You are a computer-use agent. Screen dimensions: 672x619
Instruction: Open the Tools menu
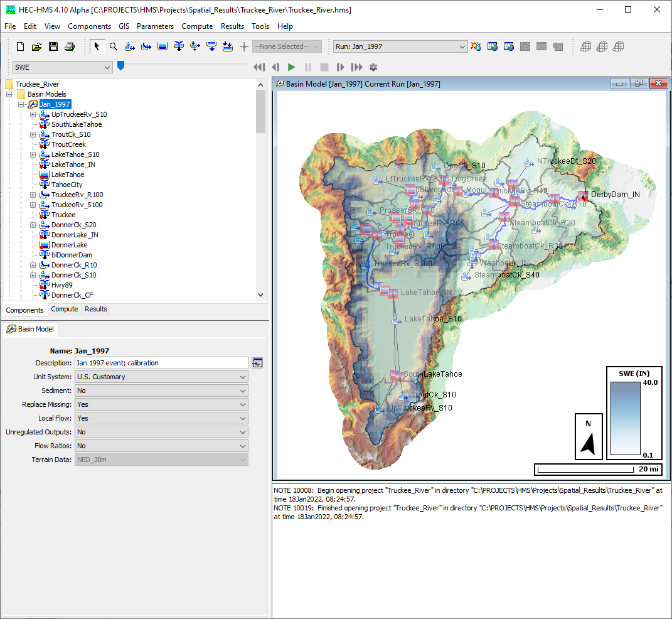point(260,26)
